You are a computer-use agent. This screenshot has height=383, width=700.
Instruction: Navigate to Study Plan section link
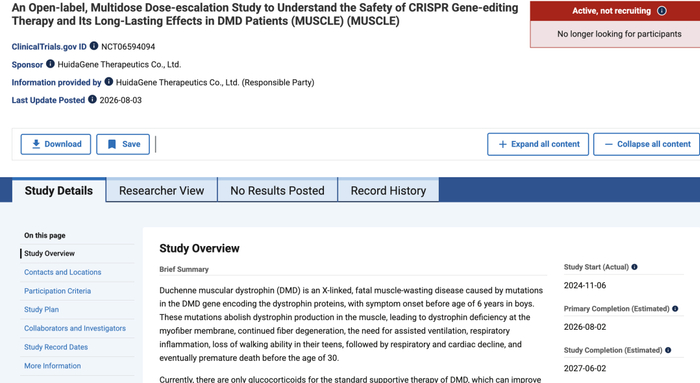(42, 309)
